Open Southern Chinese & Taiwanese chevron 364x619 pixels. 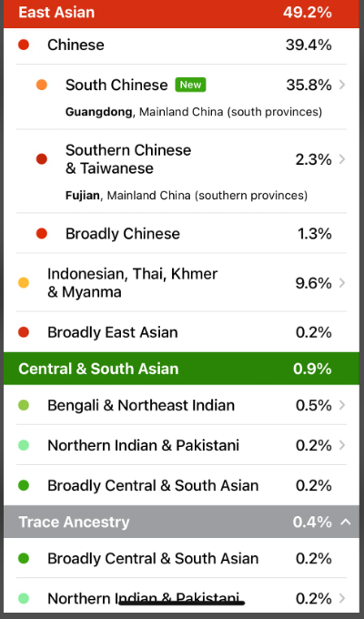[x=342, y=159]
